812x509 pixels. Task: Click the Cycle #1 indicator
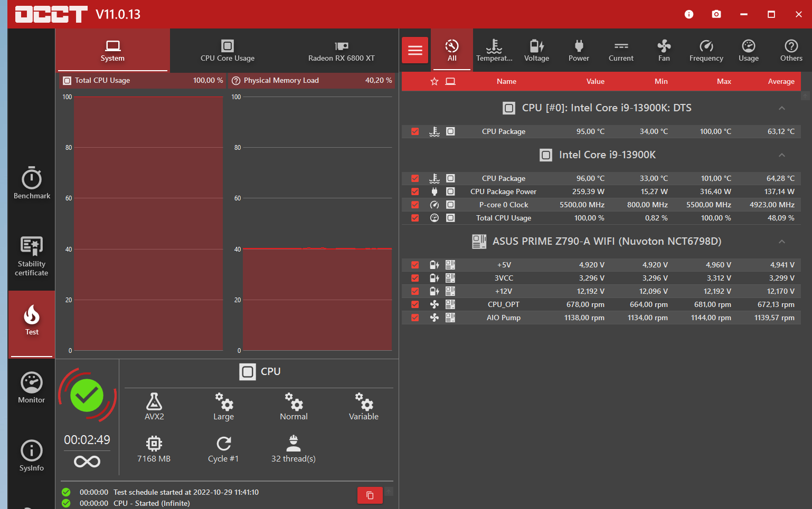223,449
